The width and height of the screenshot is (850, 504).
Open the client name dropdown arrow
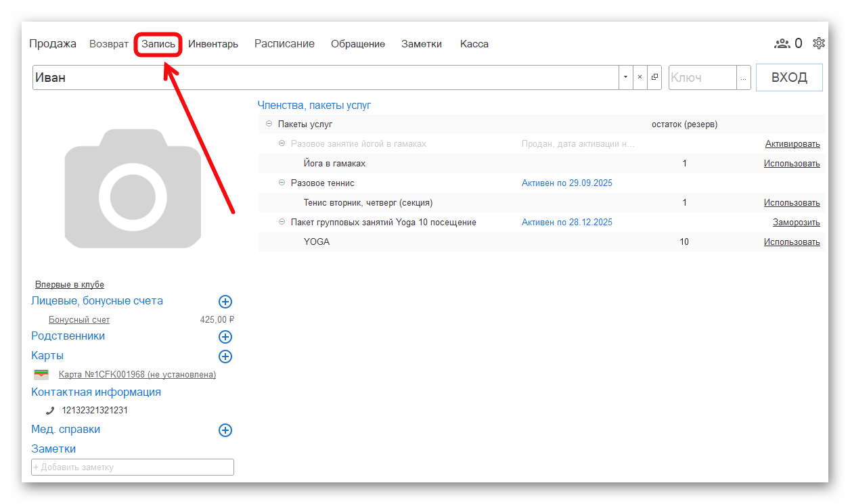(x=625, y=77)
